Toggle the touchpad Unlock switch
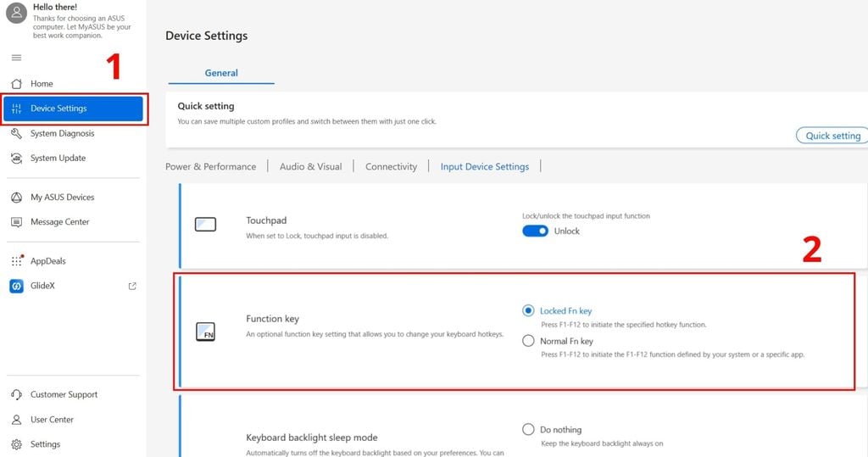 pyautogui.click(x=535, y=231)
